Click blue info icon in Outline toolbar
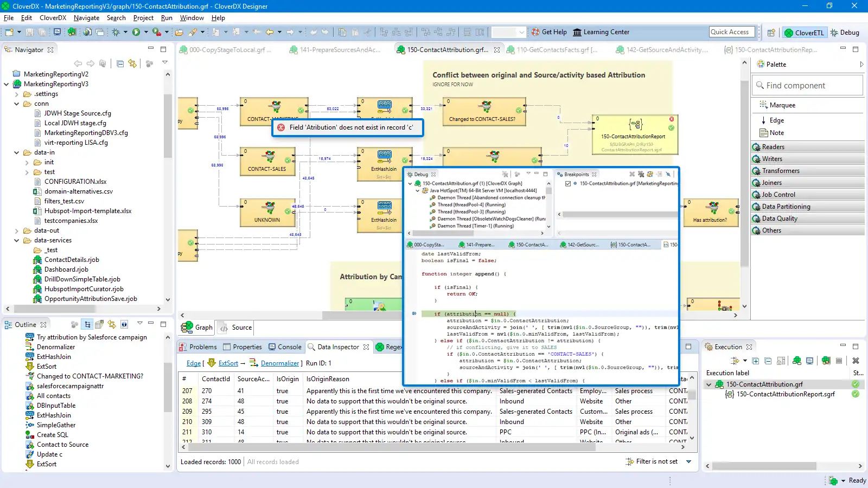Image resolution: width=868 pixels, height=488 pixels. click(x=124, y=324)
